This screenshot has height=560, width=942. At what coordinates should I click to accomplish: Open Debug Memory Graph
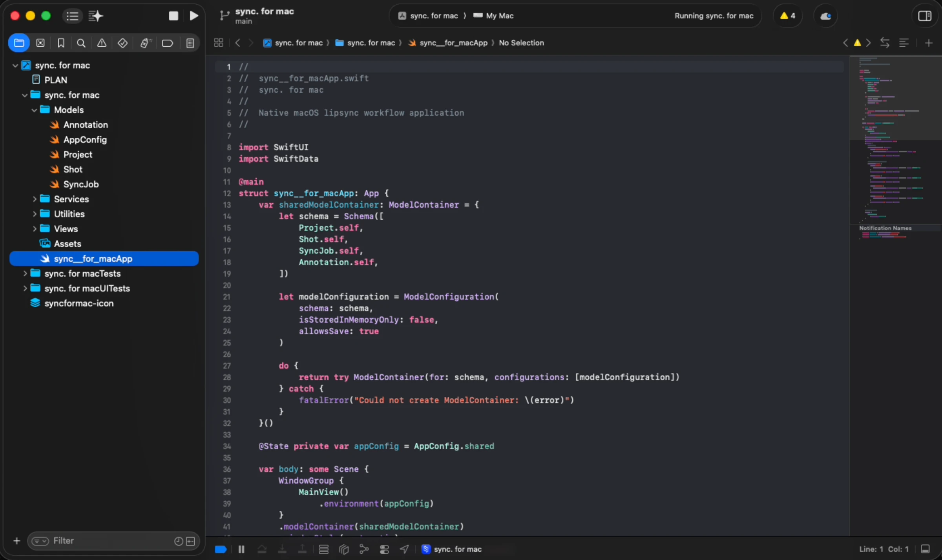364,549
